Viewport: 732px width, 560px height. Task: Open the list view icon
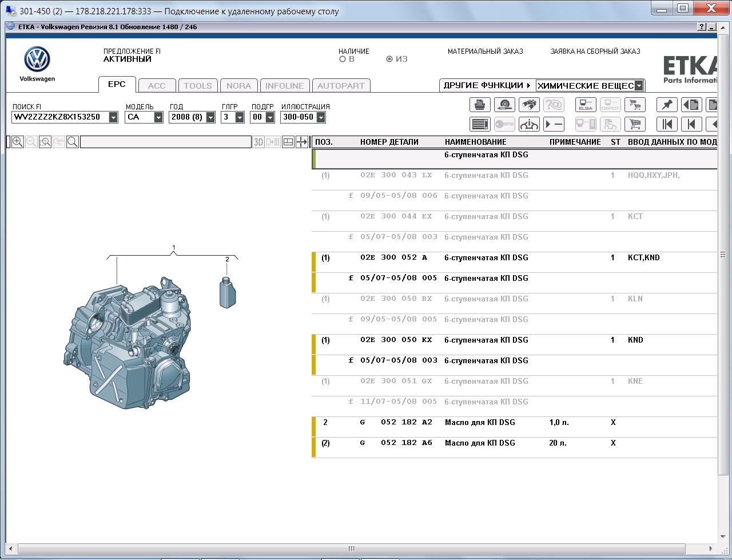[480, 124]
